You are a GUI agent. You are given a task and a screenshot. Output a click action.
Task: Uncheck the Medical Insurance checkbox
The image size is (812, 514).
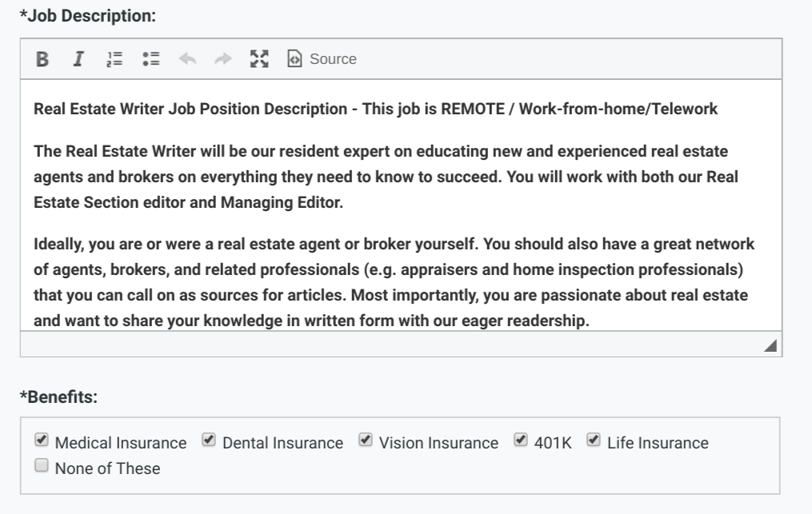point(42,440)
